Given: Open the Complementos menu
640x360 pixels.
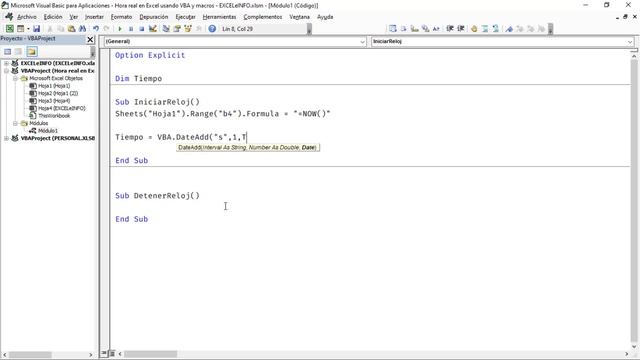Looking at the screenshot, I should (x=262, y=17).
